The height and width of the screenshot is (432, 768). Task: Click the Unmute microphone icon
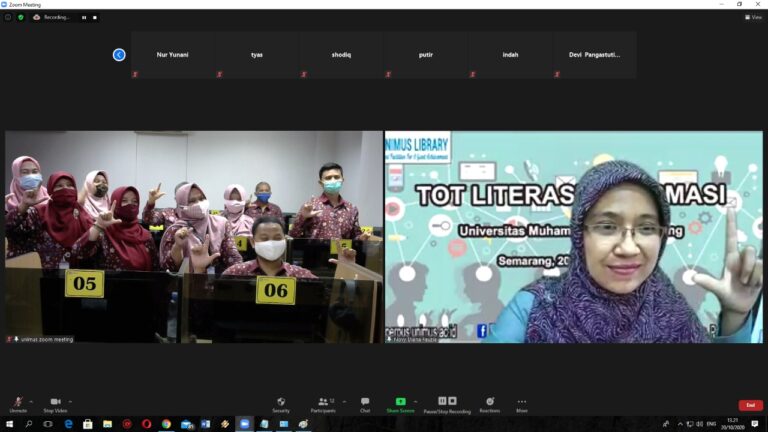point(18,402)
